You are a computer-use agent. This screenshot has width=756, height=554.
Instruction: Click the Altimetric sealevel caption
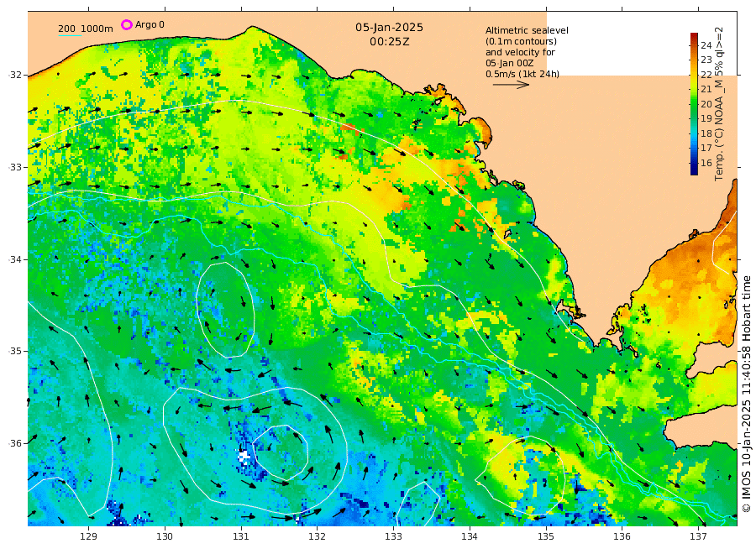pos(527,30)
